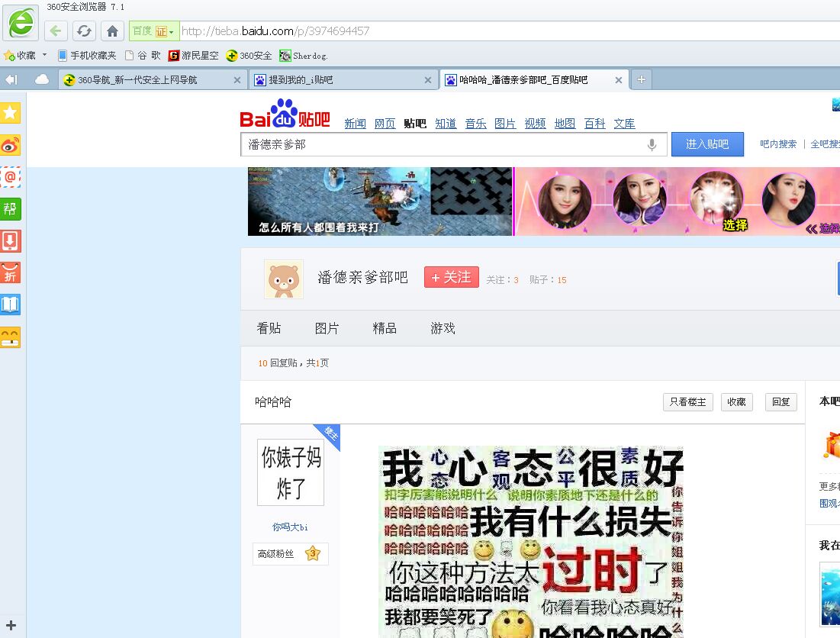This screenshot has width=840, height=638.
Task: Open the 360安全 bookmark
Action: [x=249, y=56]
